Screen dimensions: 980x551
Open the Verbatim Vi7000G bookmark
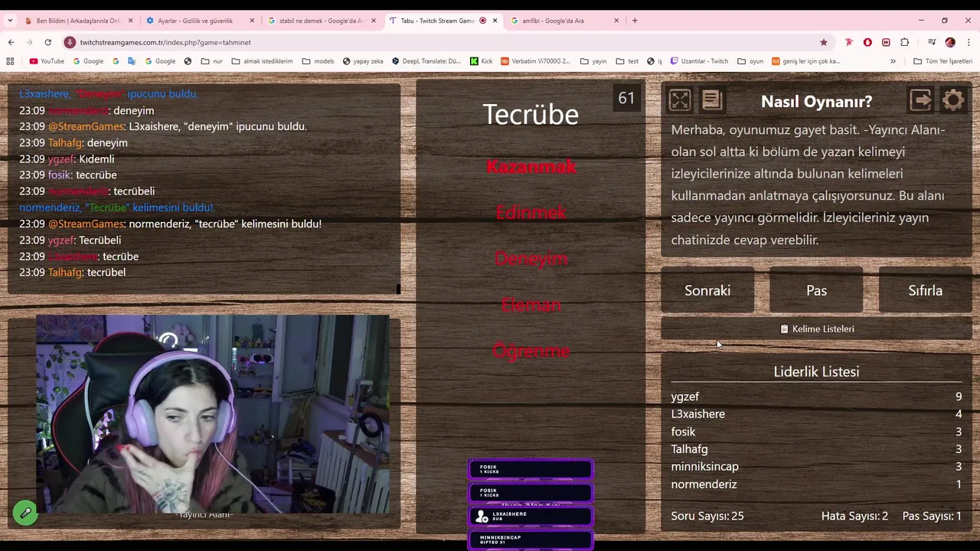(x=535, y=61)
